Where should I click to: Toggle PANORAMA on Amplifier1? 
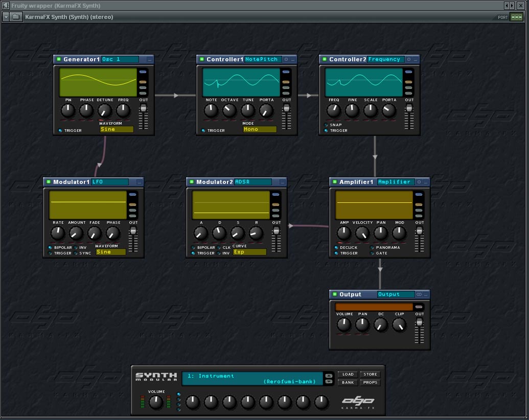(372, 248)
